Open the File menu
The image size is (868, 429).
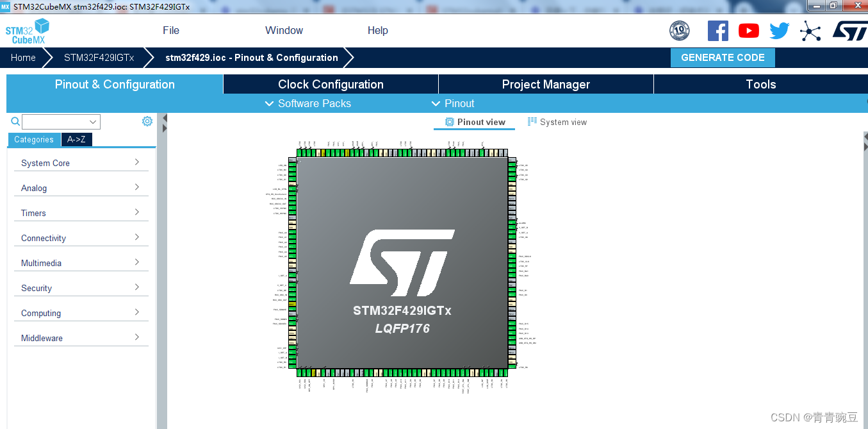pos(171,30)
